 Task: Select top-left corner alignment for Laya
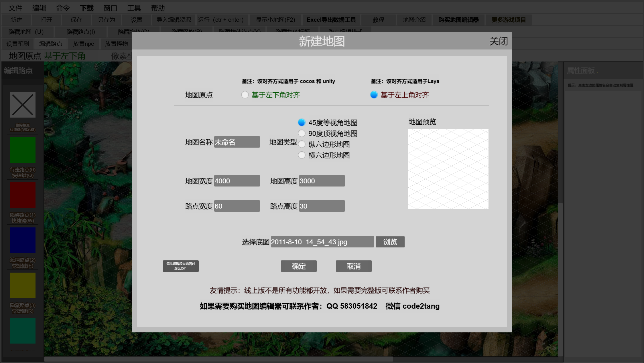pyautogui.click(x=374, y=95)
